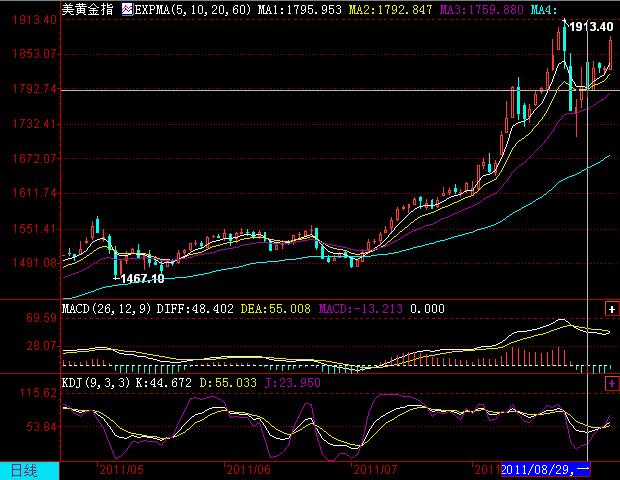This screenshot has width=620, height=480.
Task: Click the 1853.07 price axis label
Action: [34, 54]
